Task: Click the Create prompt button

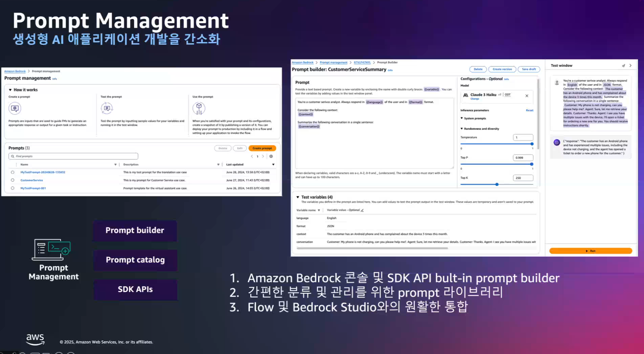Action: tap(262, 148)
